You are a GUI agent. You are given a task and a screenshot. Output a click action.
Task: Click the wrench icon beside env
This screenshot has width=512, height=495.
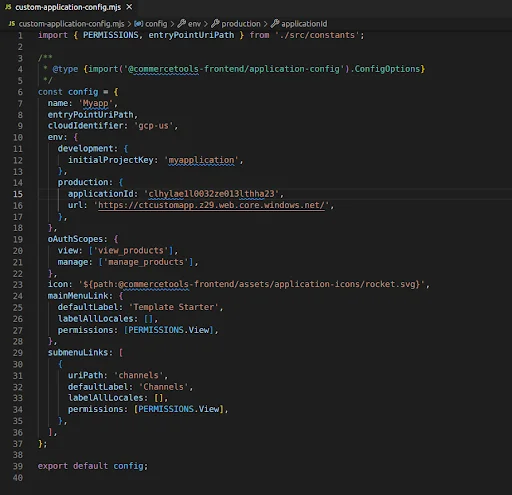tap(182, 23)
